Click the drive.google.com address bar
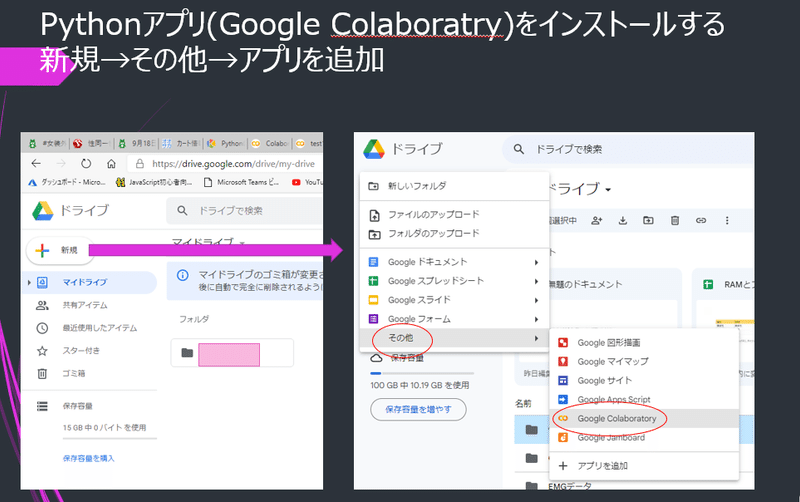 pyautogui.click(x=225, y=164)
